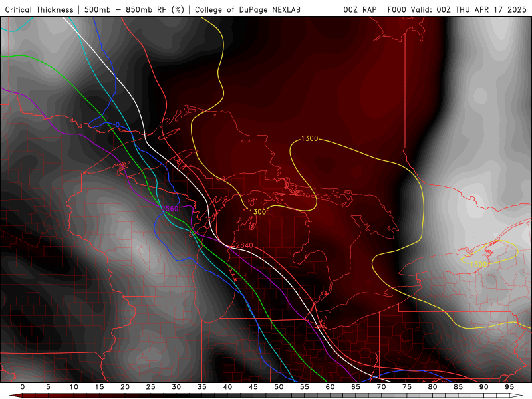Click the "5" value on the color scale
The width and height of the screenshot is (532, 399).
point(48,387)
